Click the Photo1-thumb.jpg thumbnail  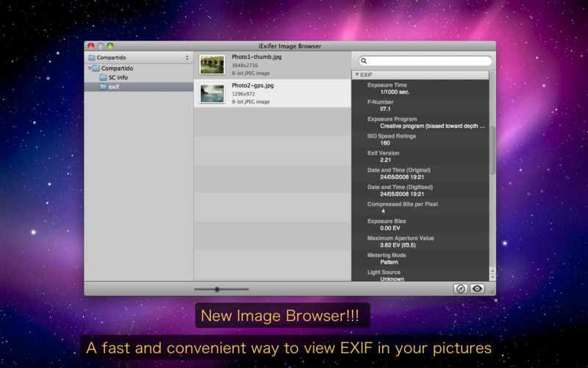click(212, 65)
